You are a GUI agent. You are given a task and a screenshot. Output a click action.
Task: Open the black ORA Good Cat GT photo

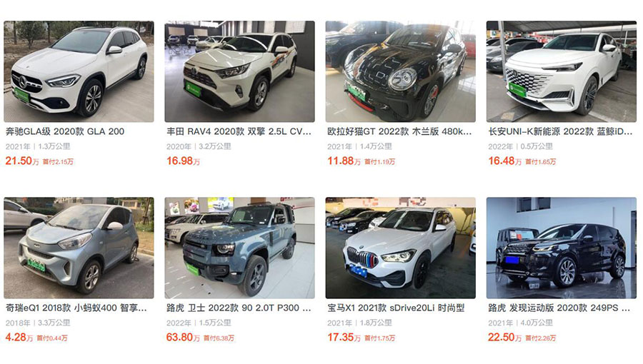click(x=401, y=71)
